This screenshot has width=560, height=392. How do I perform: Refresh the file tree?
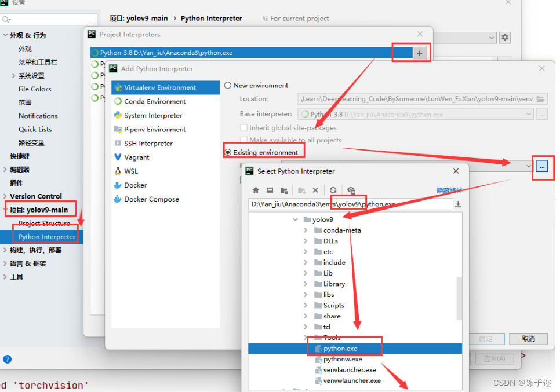click(x=333, y=190)
